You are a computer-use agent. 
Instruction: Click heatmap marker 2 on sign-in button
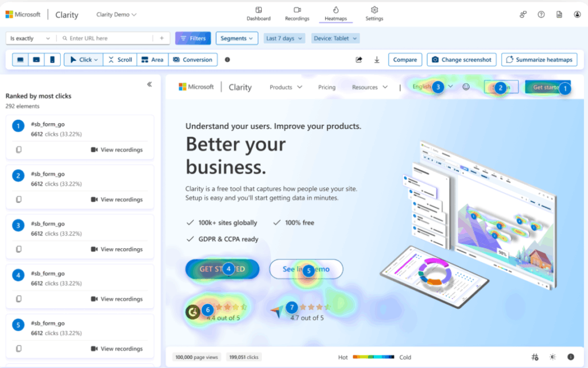(x=500, y=88)
